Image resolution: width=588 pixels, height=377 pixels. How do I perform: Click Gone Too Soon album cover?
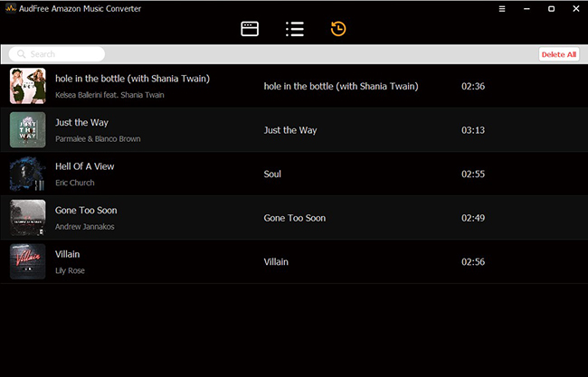click(x=27, y=218)
